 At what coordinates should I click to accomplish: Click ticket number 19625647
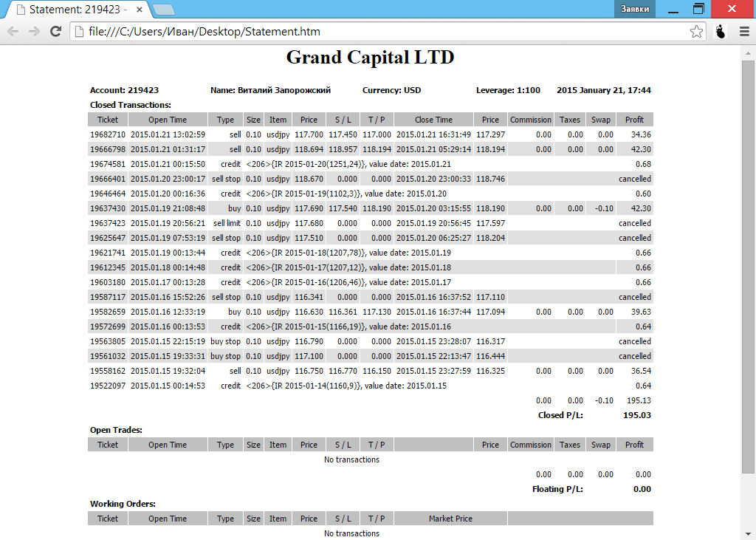[x=108, y=238]
